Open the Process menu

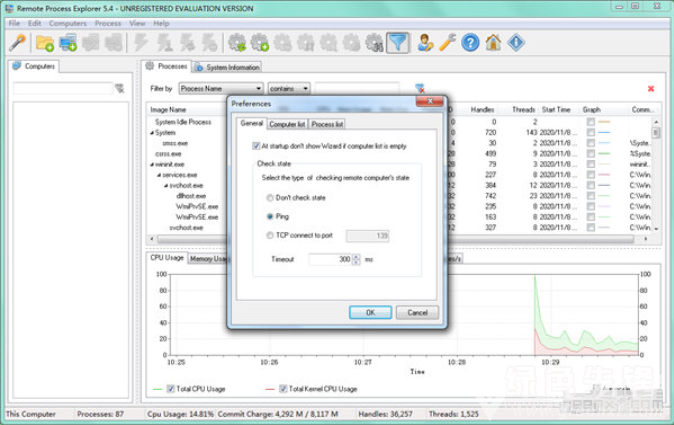click(x=108, y=23)
